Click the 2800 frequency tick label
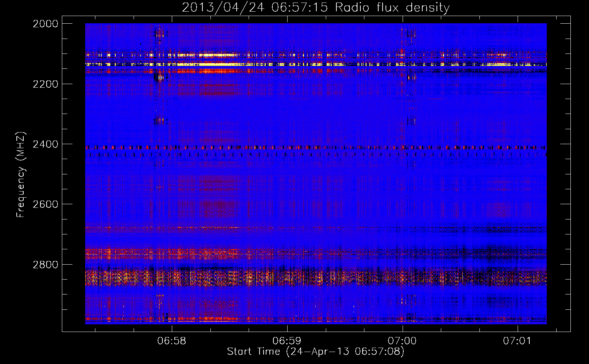The height and width of the screenshot is (364, 589). (46, 265)
